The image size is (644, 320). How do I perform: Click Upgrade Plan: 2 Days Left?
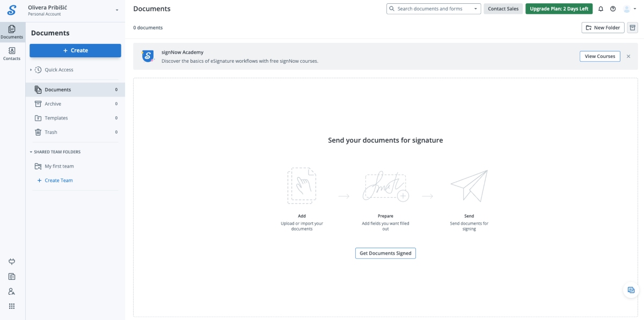[x=559, y=9]
